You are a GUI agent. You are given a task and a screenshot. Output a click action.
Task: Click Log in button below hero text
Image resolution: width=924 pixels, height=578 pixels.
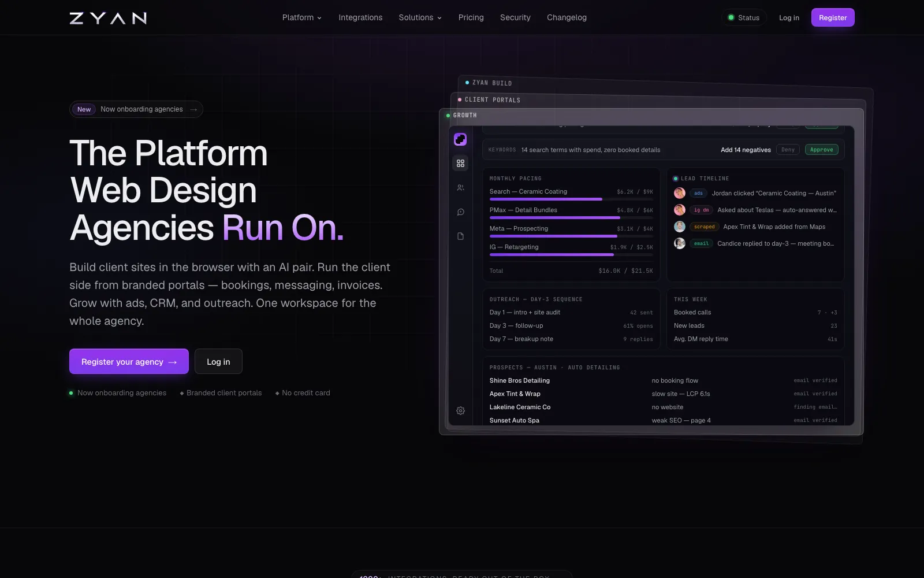pyautogui.click(x=218, y=361)
